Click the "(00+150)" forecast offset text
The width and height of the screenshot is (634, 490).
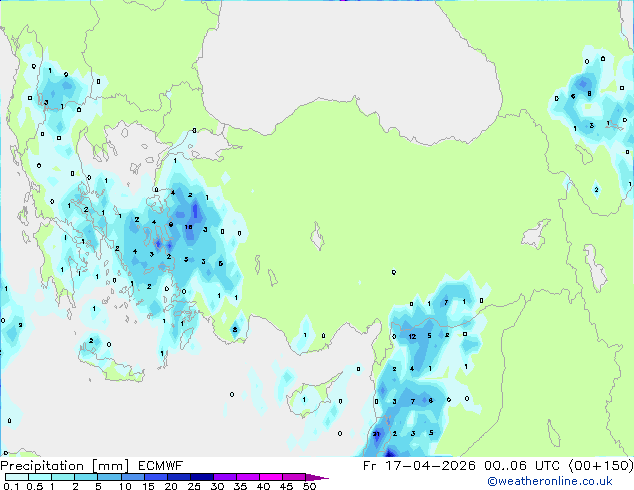click(601, 466)
